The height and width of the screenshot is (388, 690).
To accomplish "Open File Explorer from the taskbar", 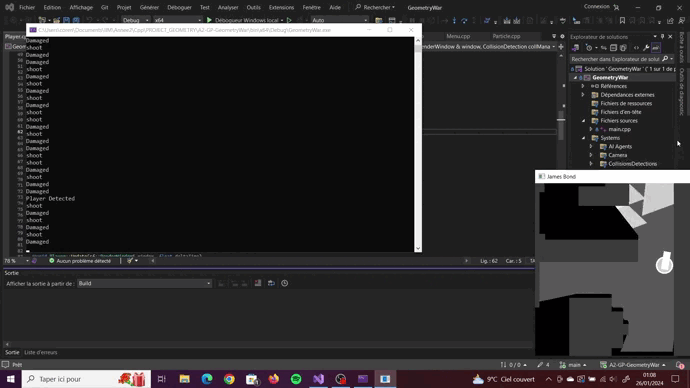I will pyautogui.click(x=184, y=379).
